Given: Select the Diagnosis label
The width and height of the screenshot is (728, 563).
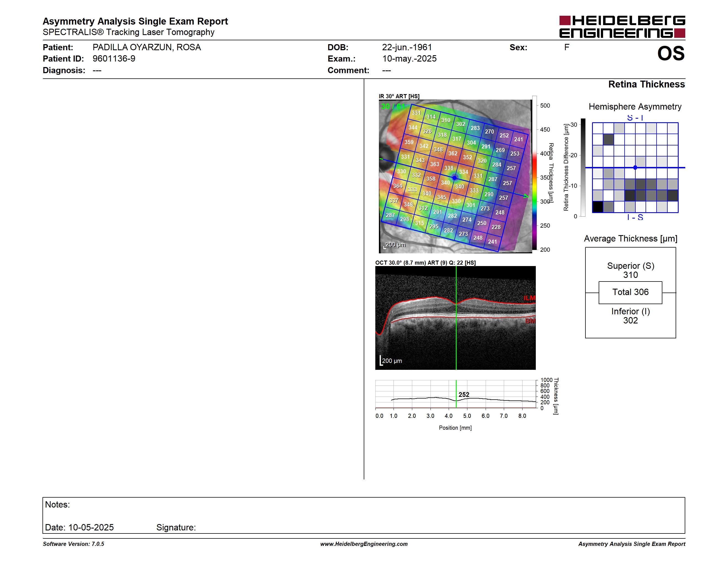Looking at the screenshot, I should [64, 70].
